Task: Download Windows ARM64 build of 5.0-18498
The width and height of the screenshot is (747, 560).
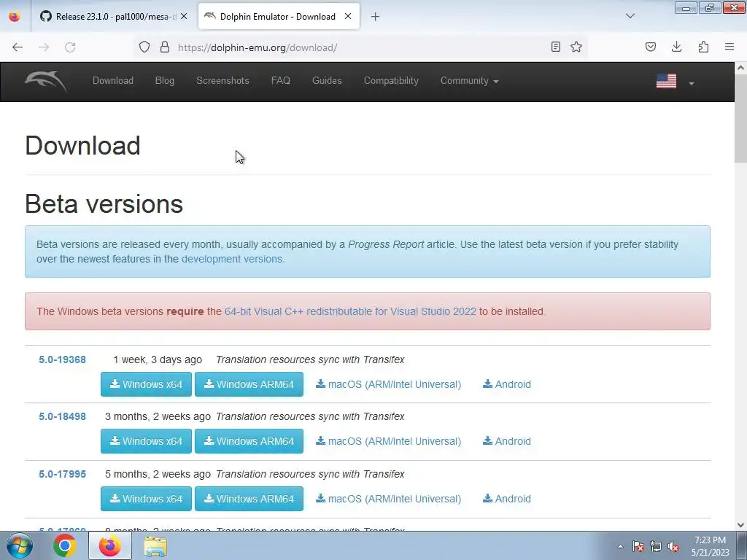Action: pyautogui.click(x=249, y=441)
